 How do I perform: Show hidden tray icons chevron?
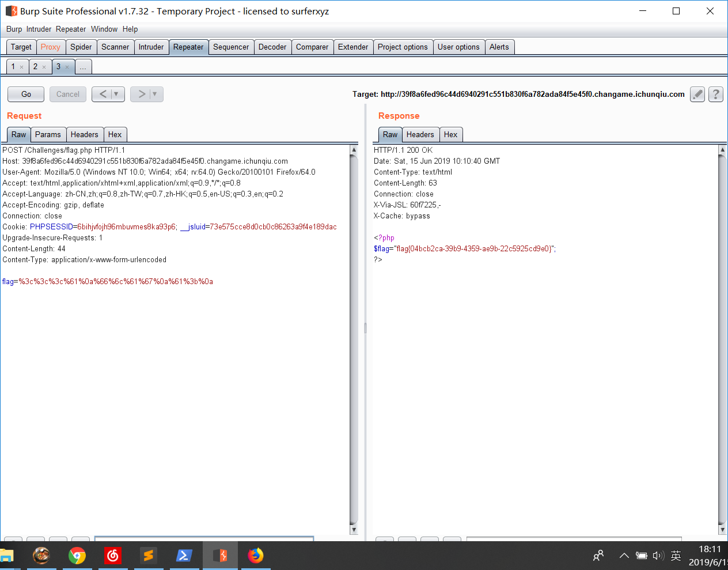point(624,556)
